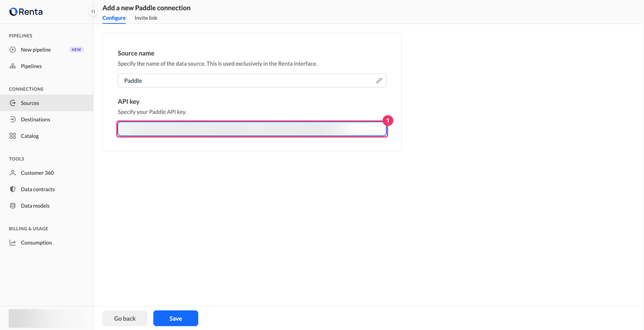Viewport: 644px width, 330px height.
Task: Click the BILLING & USAGE section label
Action: (x=29, y=229)
